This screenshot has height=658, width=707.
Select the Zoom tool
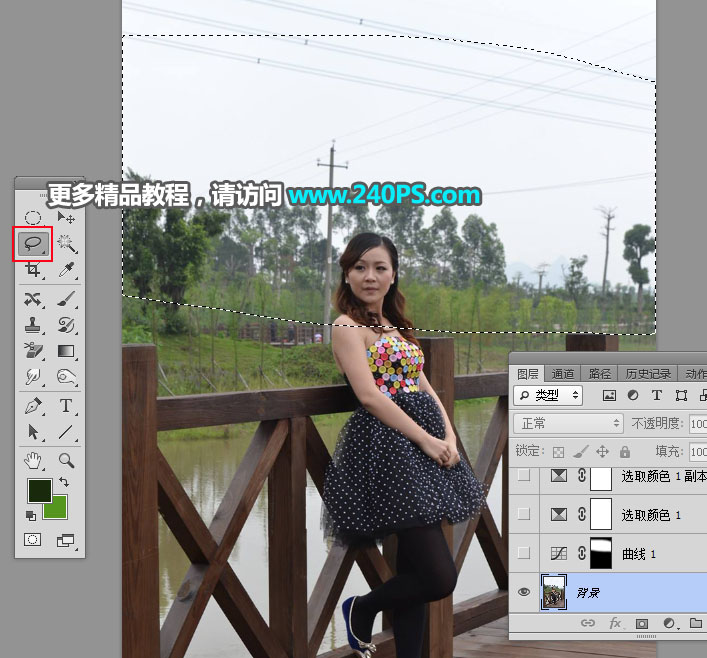point(66,460)
